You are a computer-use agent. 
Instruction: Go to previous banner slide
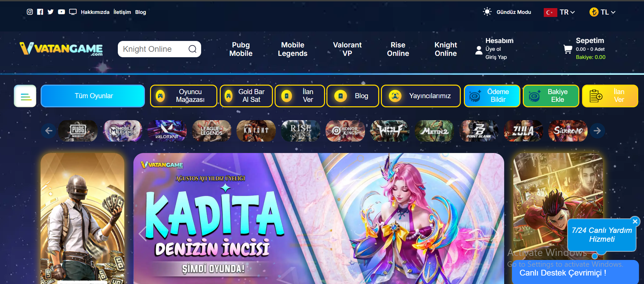[143, 234]
